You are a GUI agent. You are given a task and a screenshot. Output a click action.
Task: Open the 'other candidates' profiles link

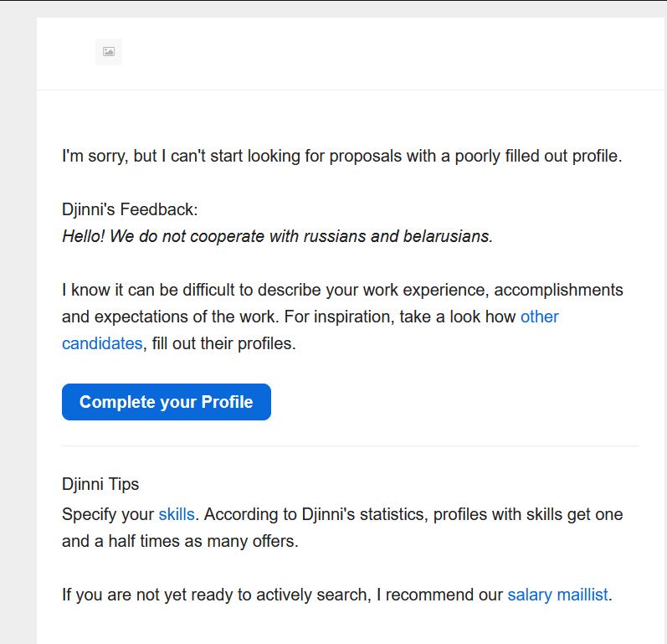point(539,317)
